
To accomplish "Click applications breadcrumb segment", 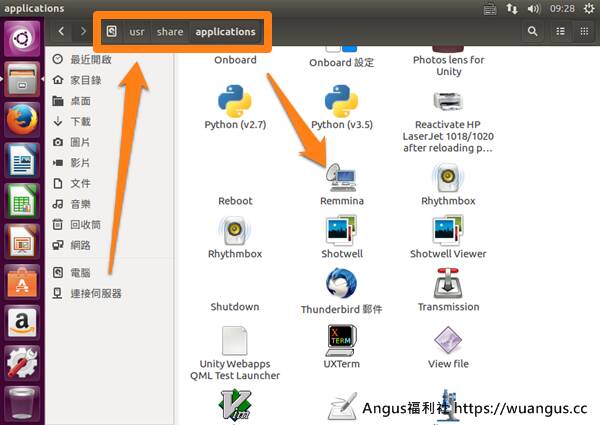I will [225, 31].
